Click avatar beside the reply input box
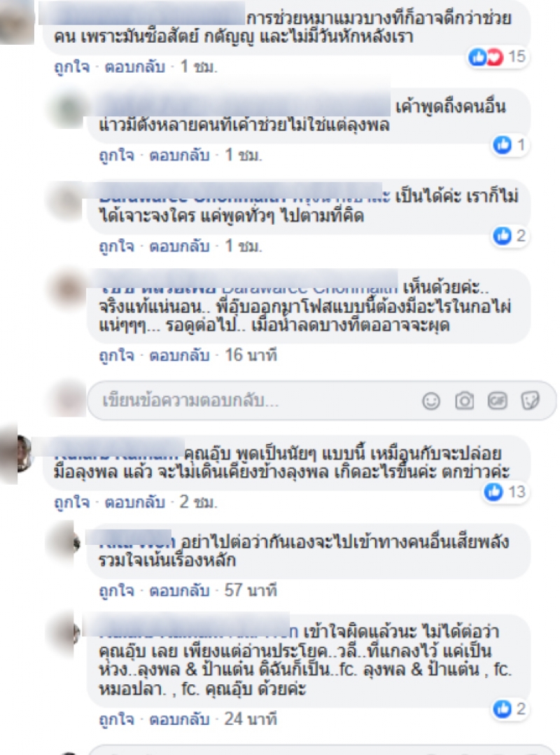560x755 pixels. [68, 399]
